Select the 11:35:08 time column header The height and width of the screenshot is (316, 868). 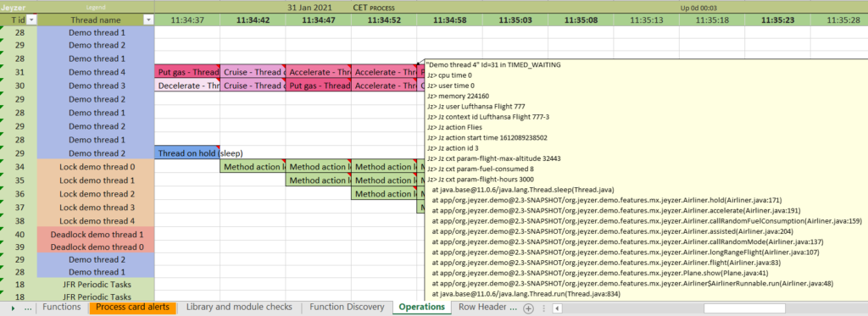(580, 20)
